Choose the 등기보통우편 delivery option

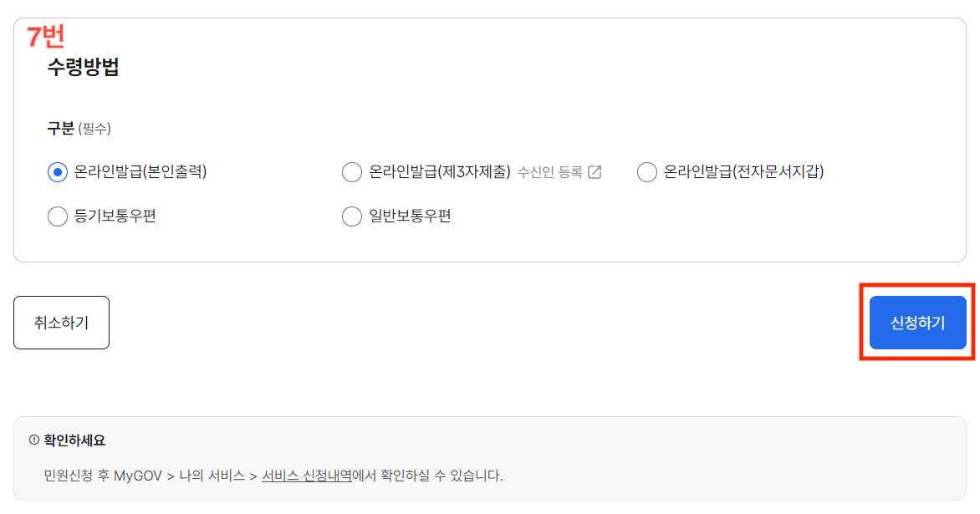(x=57, y=216)
